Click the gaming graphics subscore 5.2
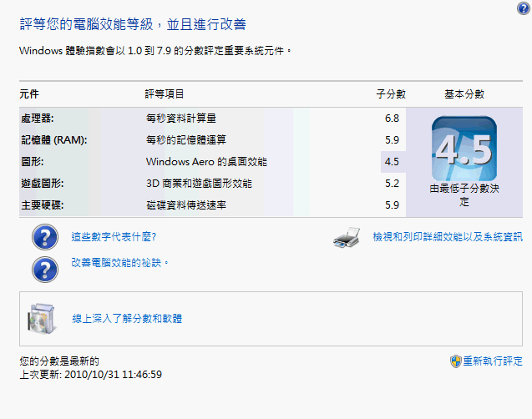The height and width of the screenshot is (419, 532). [392, 184]
